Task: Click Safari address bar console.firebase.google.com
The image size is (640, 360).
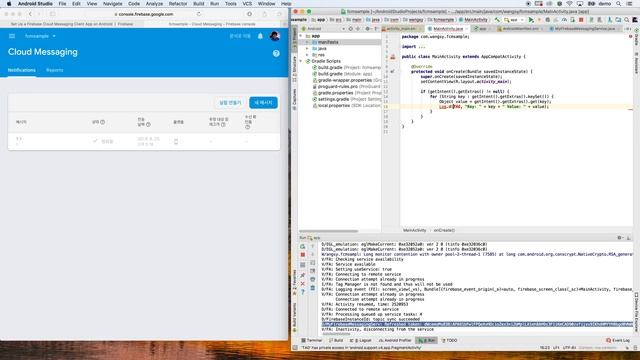Action: click(144, 14)
